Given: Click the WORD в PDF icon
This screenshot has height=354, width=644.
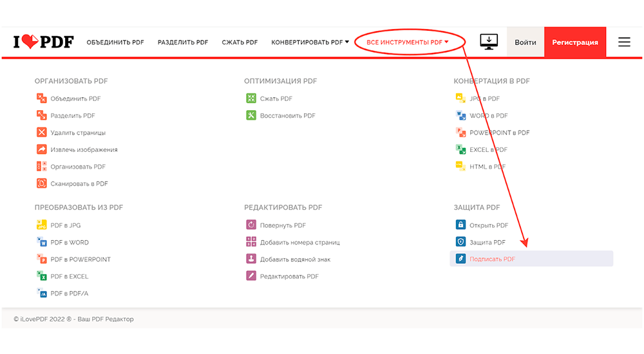Looking at the screenshot, I should 460,115.
